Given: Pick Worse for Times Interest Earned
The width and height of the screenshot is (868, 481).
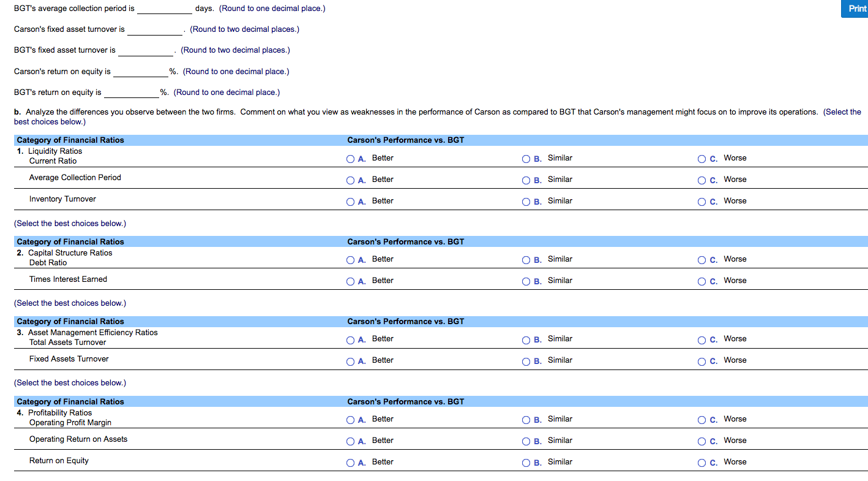Looking at the screenshot, I should click(x=702, y=281).
